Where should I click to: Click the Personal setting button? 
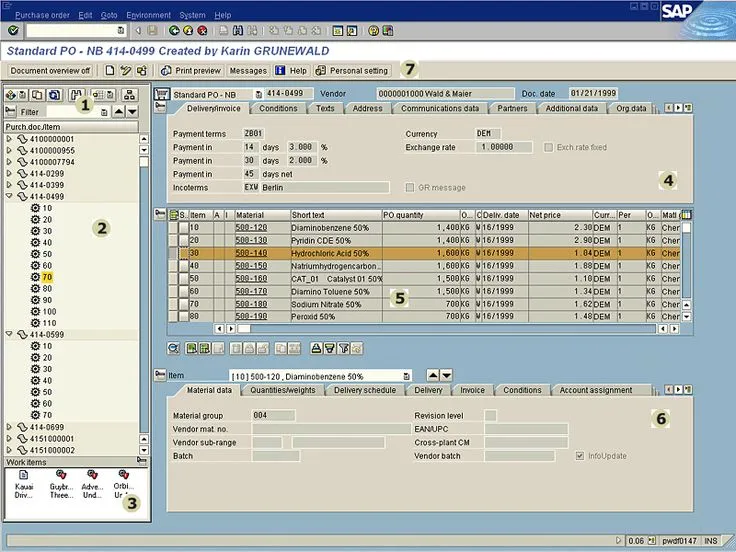[x=353, y=70]
